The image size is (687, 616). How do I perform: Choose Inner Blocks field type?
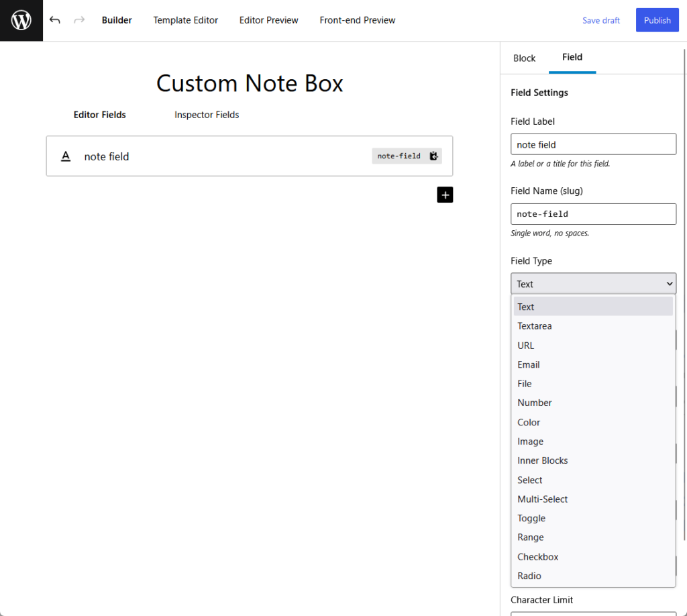coord(593,460)
